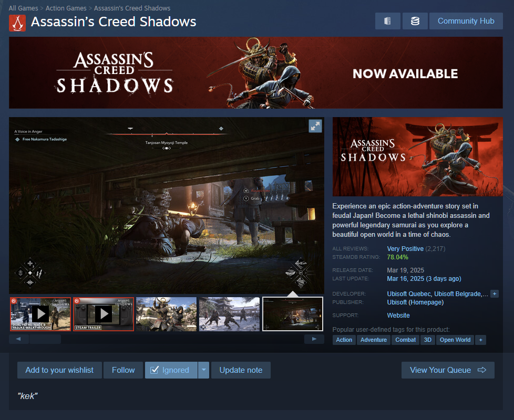Open the SteamDB database icon button
Screen dimensions: 514x420
click(x=415, y=21)
